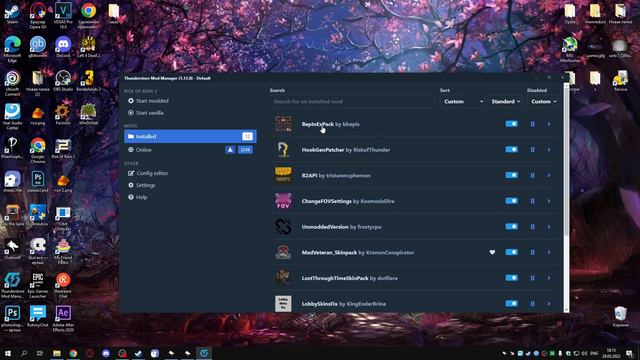The width and height of the screenshot is (640, 360).
Task: Click the Installed mod count badge
Action: tap(247, 136)
